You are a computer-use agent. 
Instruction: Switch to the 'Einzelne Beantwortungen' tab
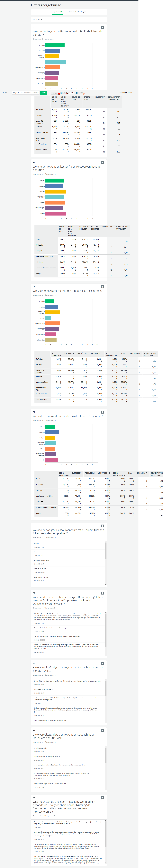pyautogui.click(x=77, y=12)
